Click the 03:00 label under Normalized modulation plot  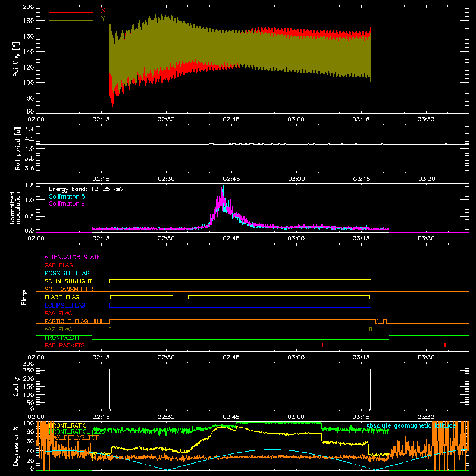pos(296,239)
